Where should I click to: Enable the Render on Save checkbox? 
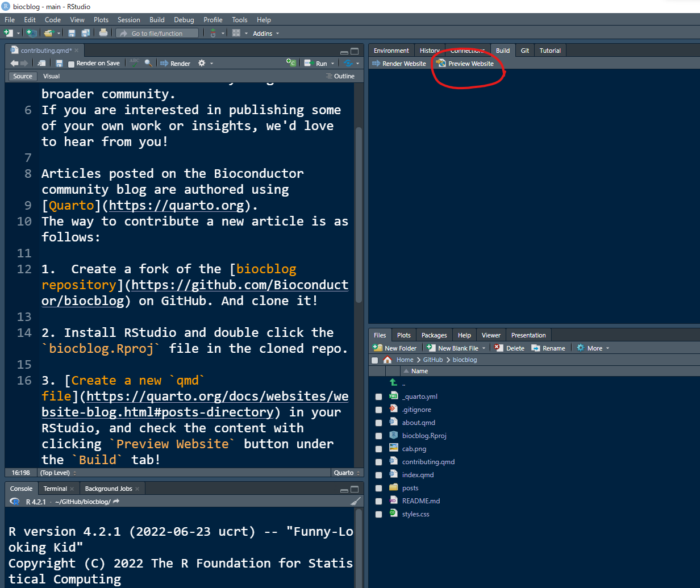tap(72, 64)
